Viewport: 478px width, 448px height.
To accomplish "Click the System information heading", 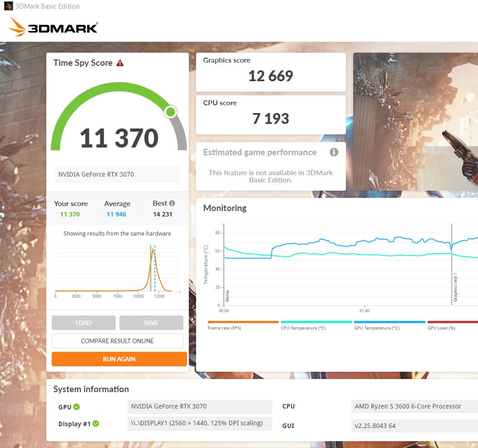I will pyautogui.click(x=91, y=389).
